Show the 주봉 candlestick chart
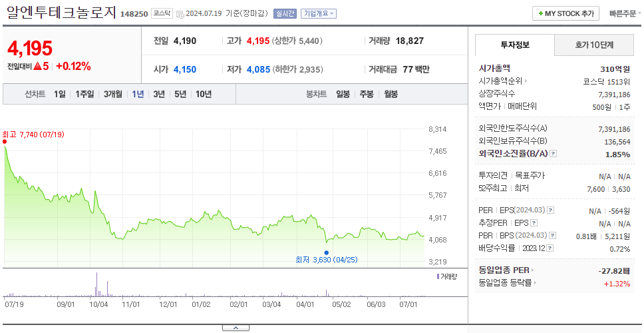 point(367,94)
